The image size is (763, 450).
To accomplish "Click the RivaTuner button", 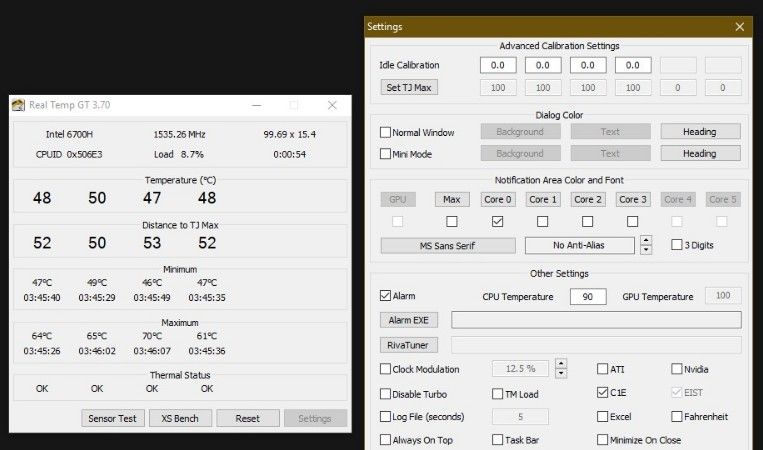I will 409,345.
